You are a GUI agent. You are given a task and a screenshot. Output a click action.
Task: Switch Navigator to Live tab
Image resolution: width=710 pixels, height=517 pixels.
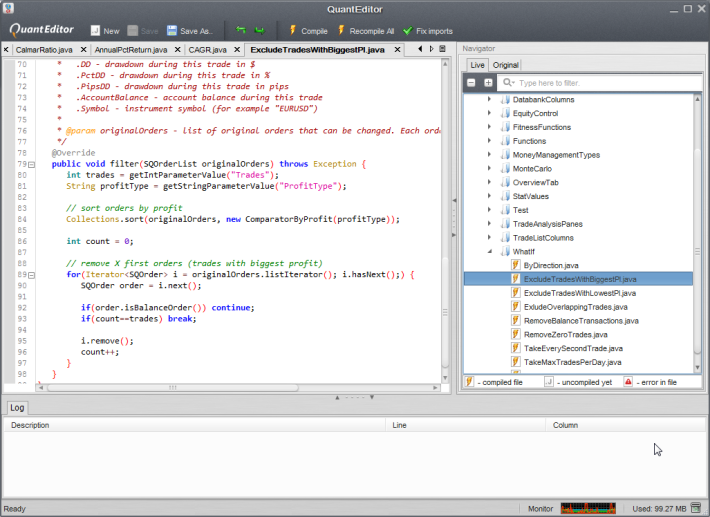tap(477, 65)
